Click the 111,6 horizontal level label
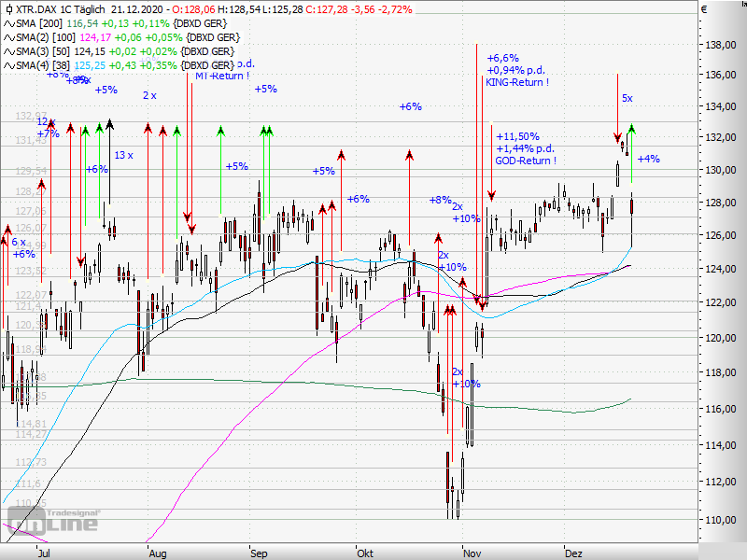This screenshot has width=747, height=560. pos(28,484)
